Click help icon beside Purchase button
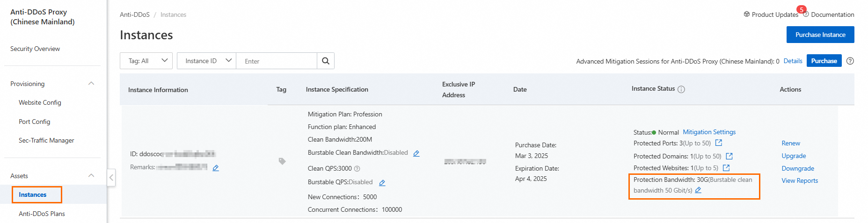868x223 pixels. point(850,61)
